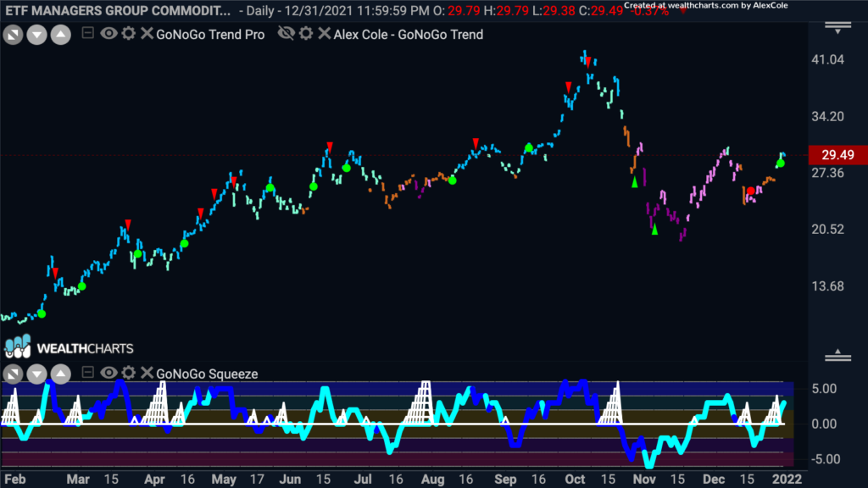Remove the Alex Cole GoNoGo Trend indicator
Viewport: 868px width, 488px height.
point(325,33)
